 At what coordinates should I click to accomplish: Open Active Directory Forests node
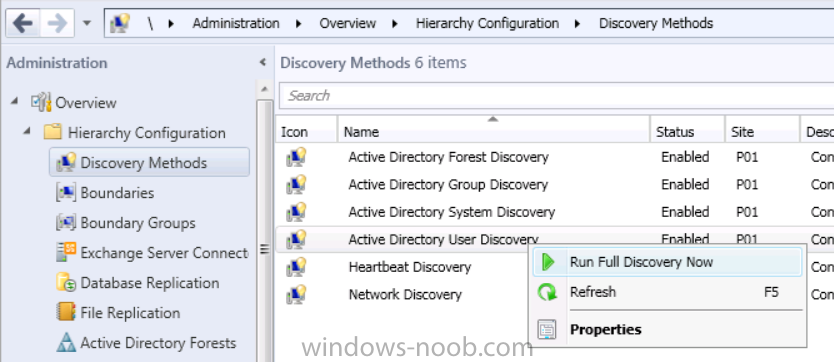coord(158,343)
